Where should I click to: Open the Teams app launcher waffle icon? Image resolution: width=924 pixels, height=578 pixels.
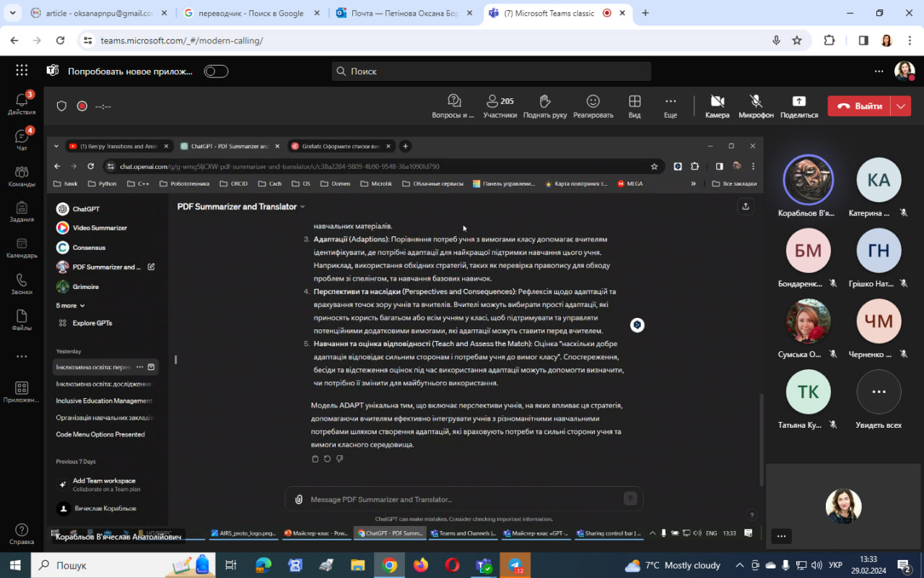[x=22, y=71]
